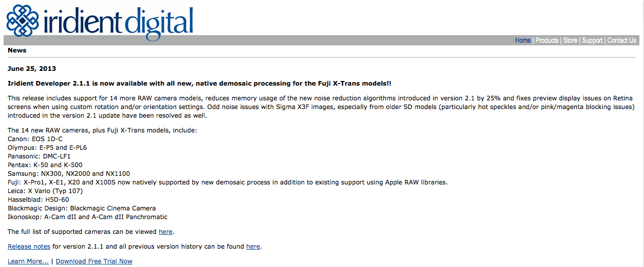Click the June 25, 2013 date heading

[x=32, y=68]
